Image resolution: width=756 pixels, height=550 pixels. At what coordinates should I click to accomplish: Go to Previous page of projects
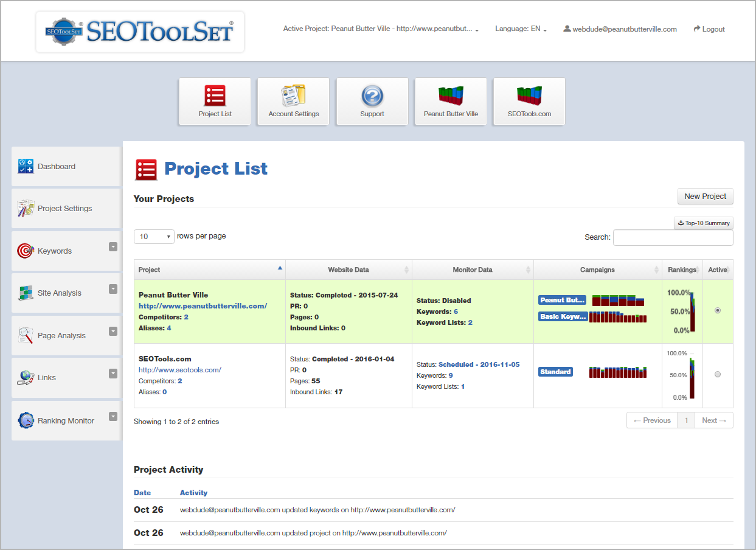[x=651, y=420]
